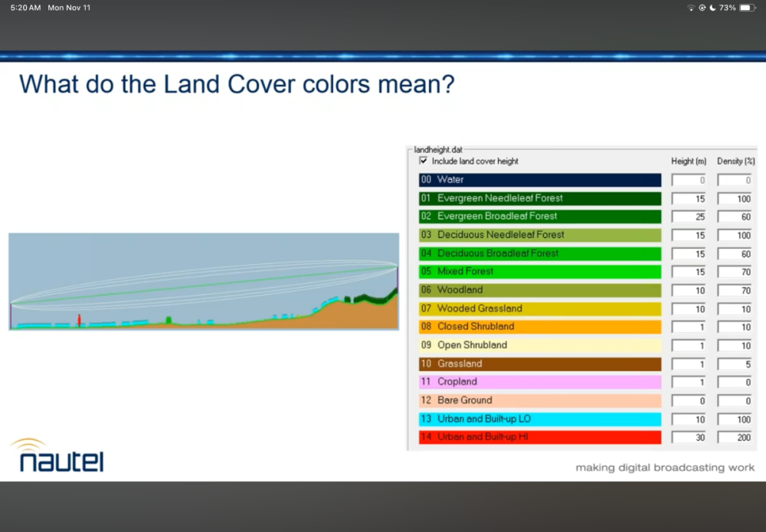Screen dimensions: 766x532
Task: Choose the 11 Cropland color bar
Action: (539, 382)
